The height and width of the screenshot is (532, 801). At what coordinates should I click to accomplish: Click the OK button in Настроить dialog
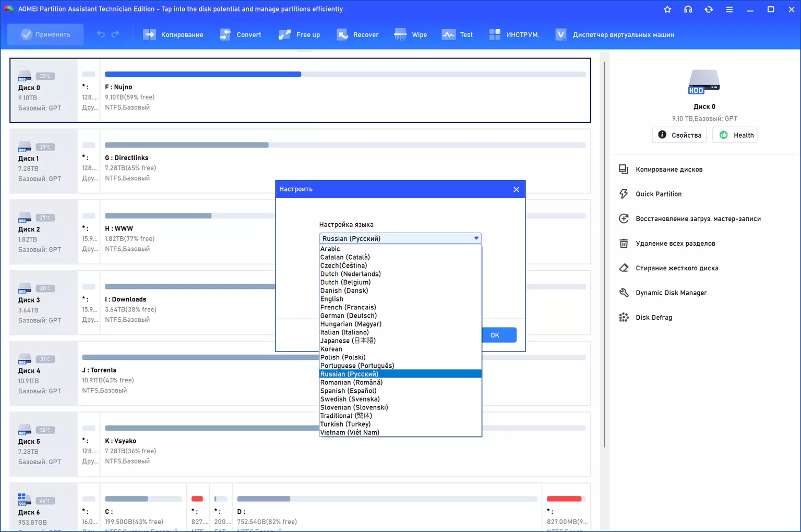495,335
